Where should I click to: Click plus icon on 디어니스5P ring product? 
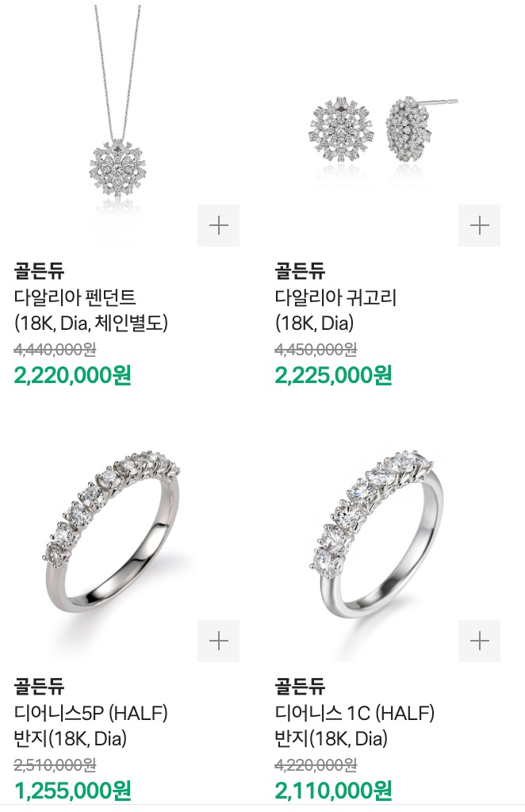(x=218, y=641)
